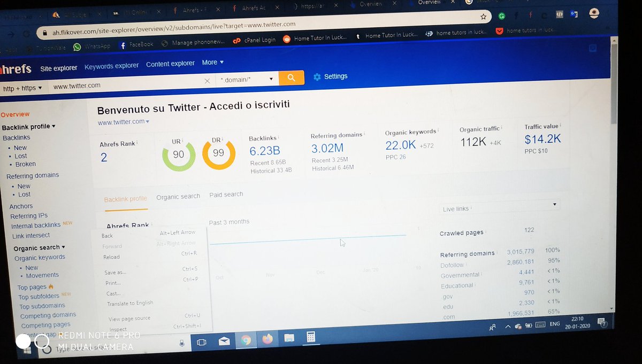Image resolution: width=642 pixels, height=364 pixels.
Task: Click the Ahrefs logo
Action: [16, 69]
